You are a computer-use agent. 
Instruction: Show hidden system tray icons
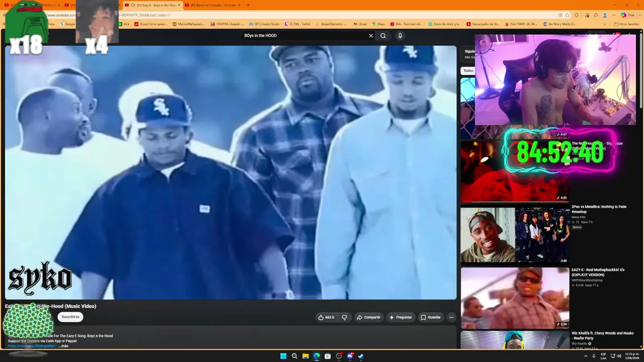586,356
